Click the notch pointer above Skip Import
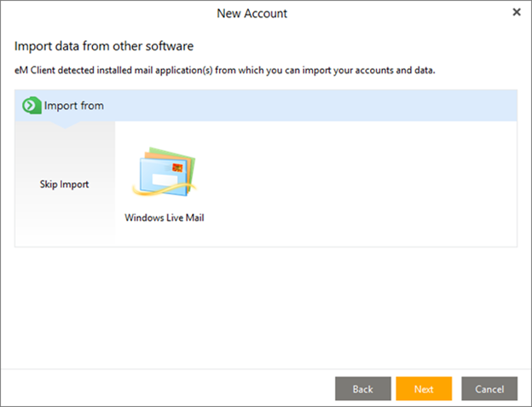This screenshot has width=532, height=407. (65, 125)
